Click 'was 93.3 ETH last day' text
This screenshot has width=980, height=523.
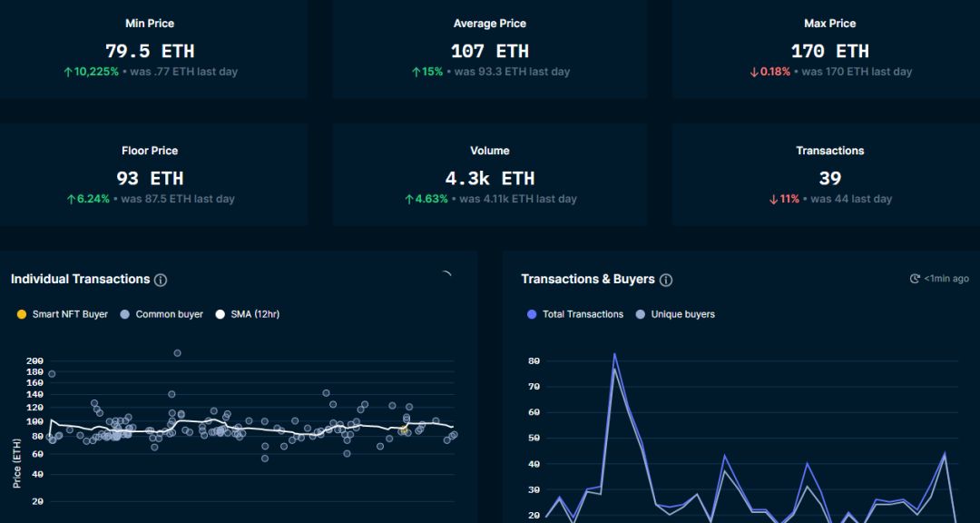pos(512,72)
